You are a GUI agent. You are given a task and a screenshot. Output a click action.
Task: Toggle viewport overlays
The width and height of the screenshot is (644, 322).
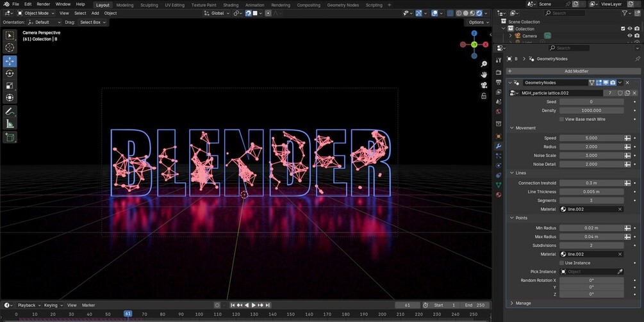point(434,13)
